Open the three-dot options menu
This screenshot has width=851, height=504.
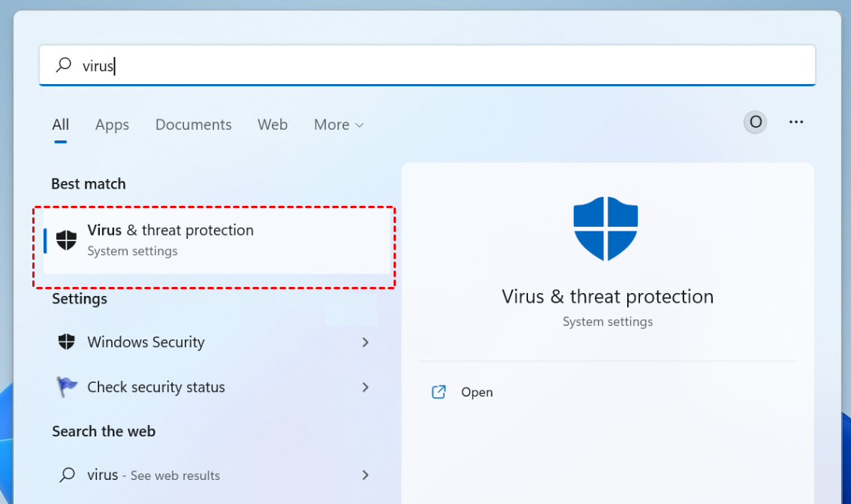796,122
